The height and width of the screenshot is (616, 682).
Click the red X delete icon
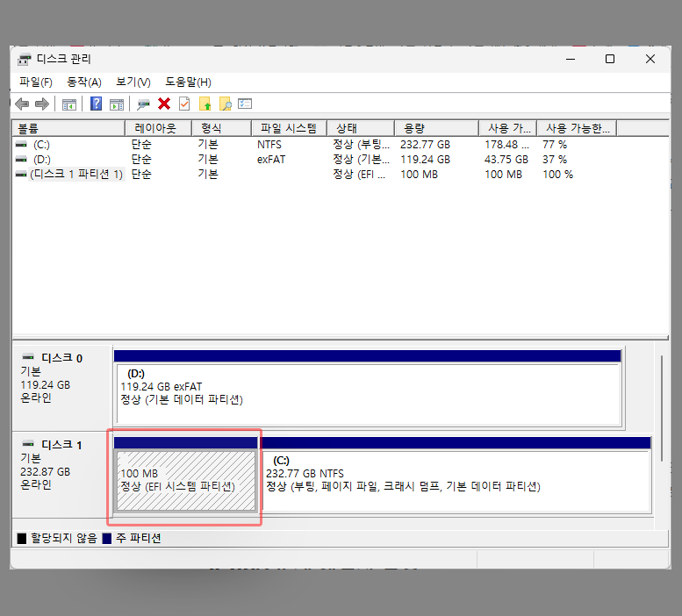pos(164,104)
